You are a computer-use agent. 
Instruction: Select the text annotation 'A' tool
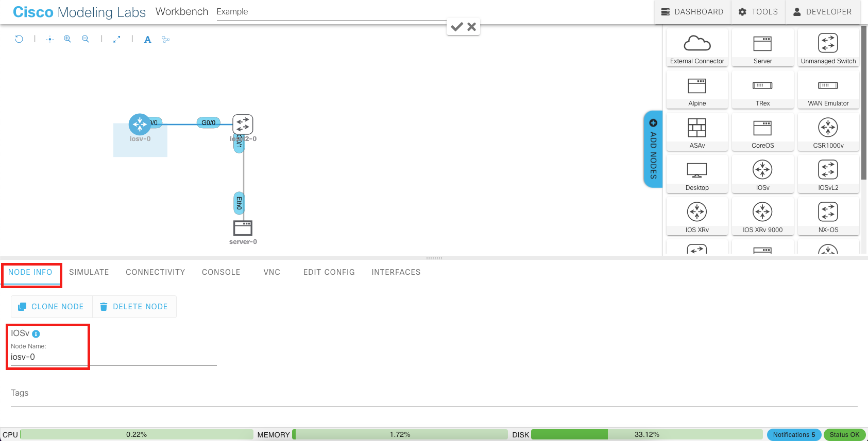148,40
